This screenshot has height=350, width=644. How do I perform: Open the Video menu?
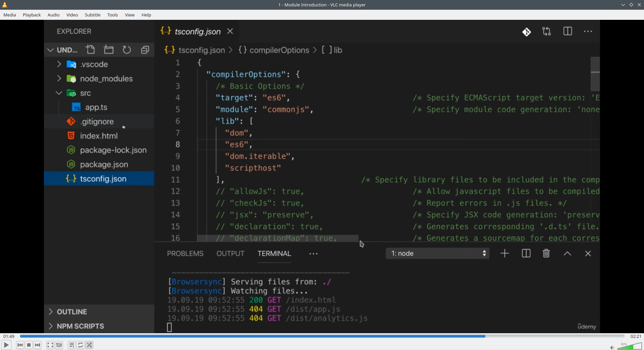click(72, 15)
